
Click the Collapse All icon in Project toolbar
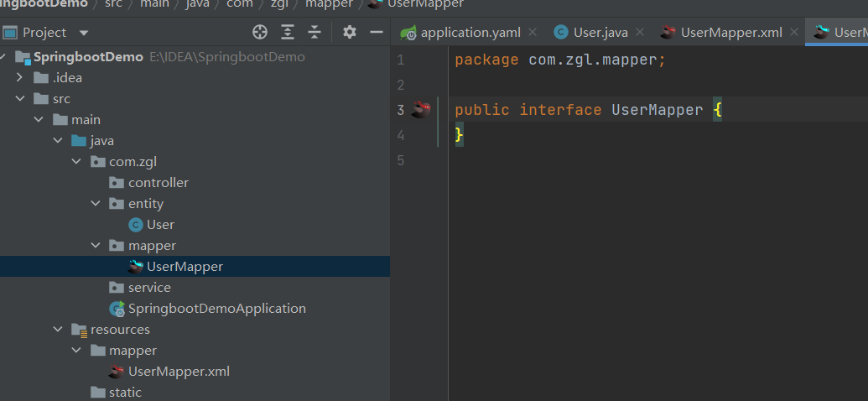click(314, 32)
